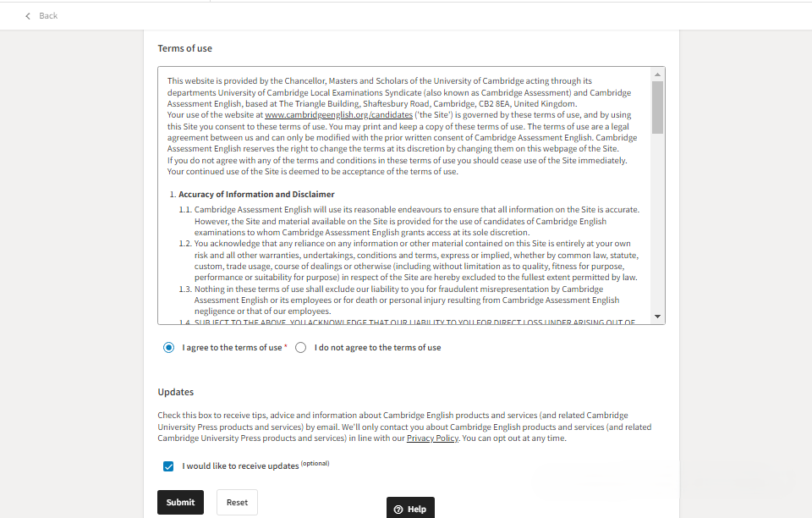Open the Help widget
The height and width of the screenshot is (518, 812).
(411, 509)
